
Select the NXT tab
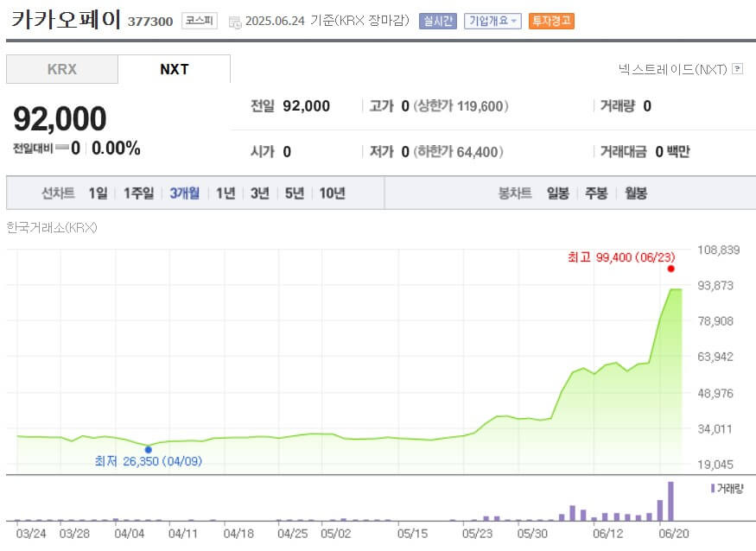point(175,69)
